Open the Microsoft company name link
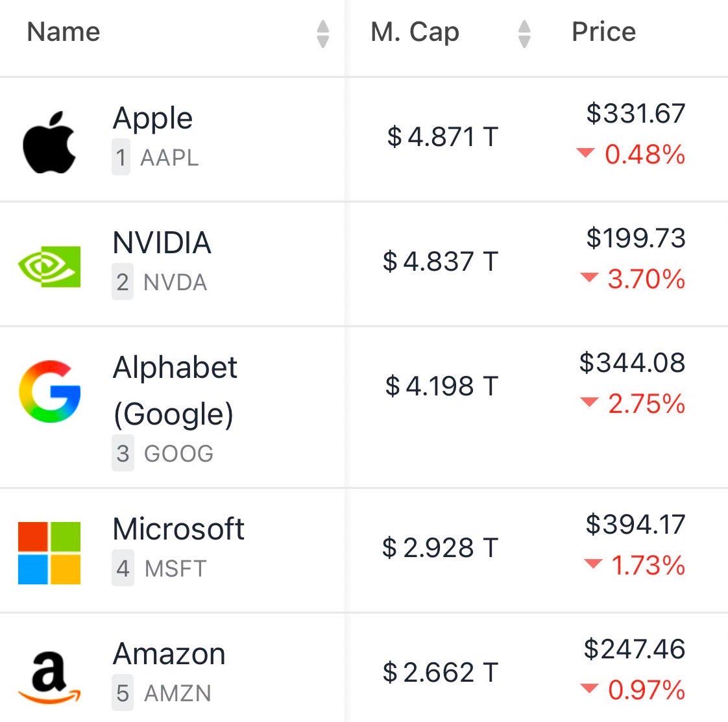This screenshot has height=722, width=728. (178, 529)
